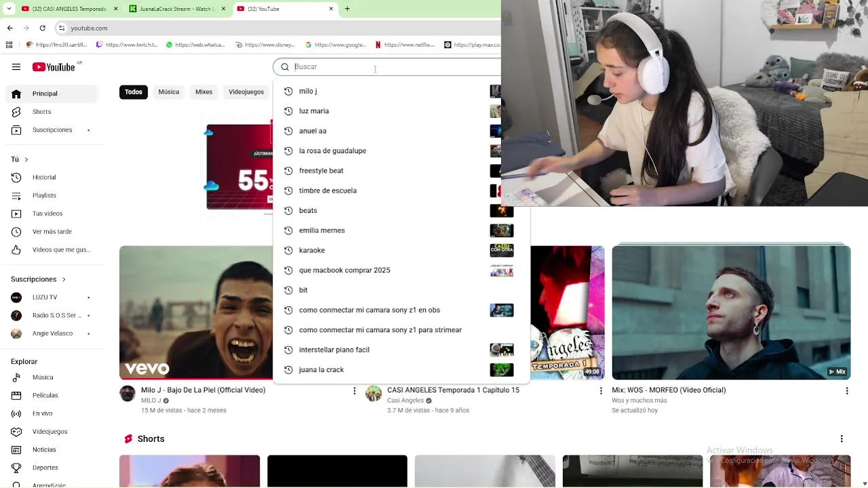Image resolution: width=868 pixels, height=488 pixels.
Task: Open the WhatsApp Web bookmark
Action: (x=195, y=45)
